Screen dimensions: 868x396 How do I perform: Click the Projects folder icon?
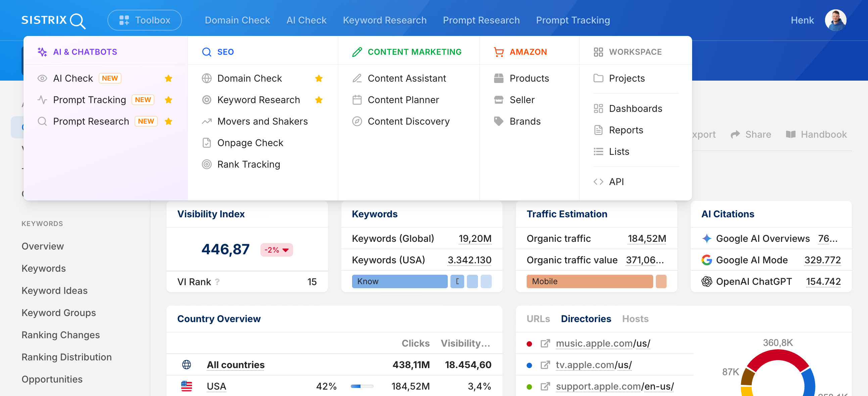tap(598, 78)
